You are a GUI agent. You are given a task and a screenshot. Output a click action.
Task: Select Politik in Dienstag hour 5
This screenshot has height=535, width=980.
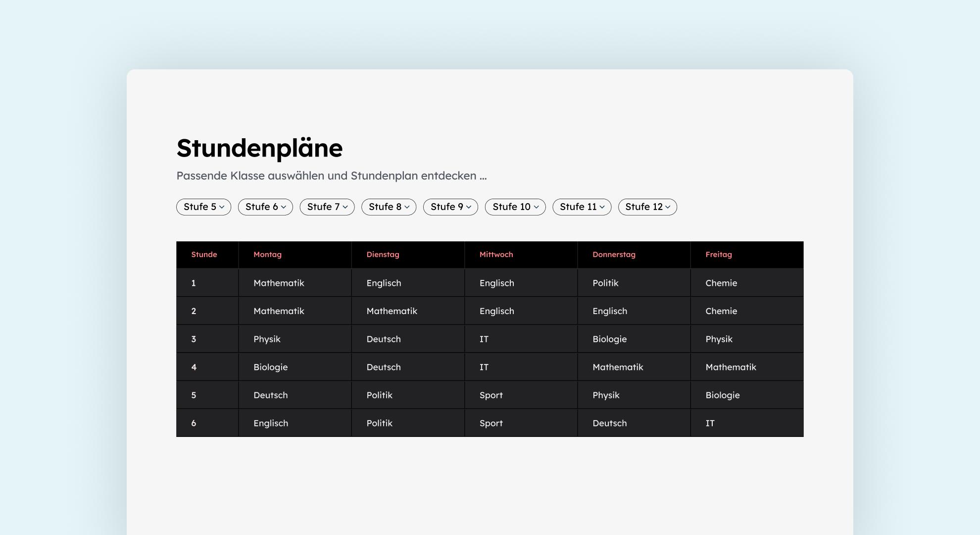tap(408, 395)
